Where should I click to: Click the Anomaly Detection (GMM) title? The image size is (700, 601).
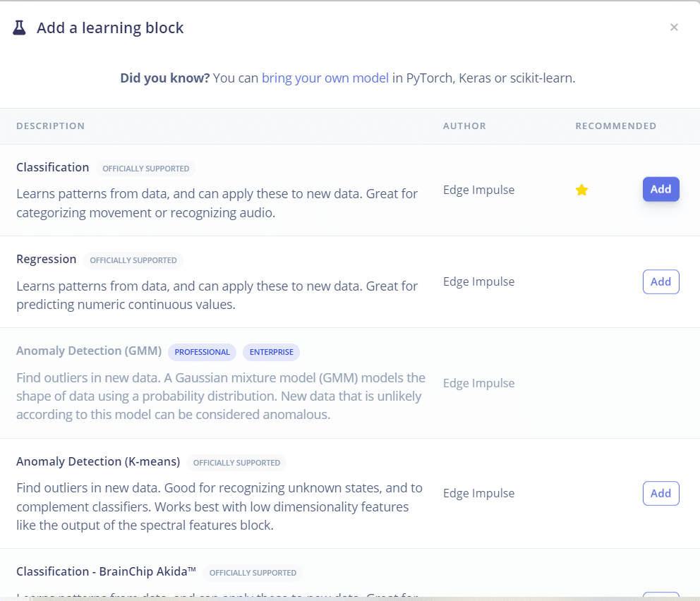[89, 351]
